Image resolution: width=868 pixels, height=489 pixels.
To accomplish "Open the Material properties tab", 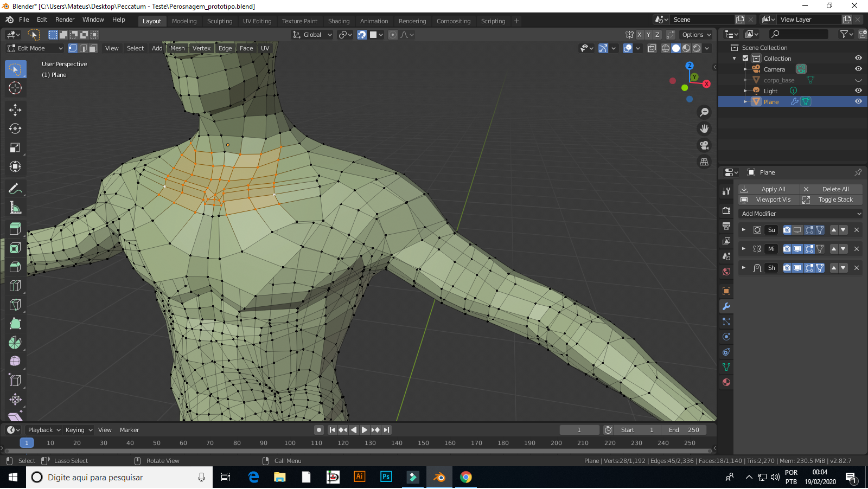I will (x=726, y=382).
